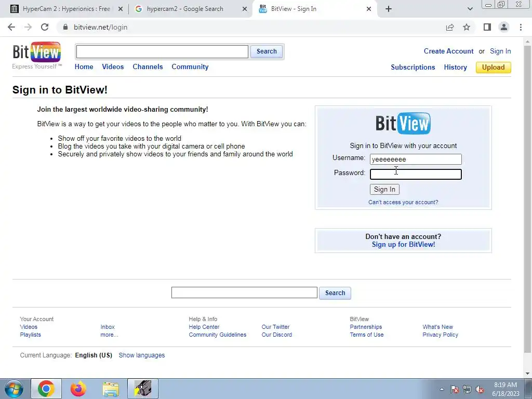Open footer Inbox link
Image resolution: width=532 pixels, height=399 pixels.
108,327
